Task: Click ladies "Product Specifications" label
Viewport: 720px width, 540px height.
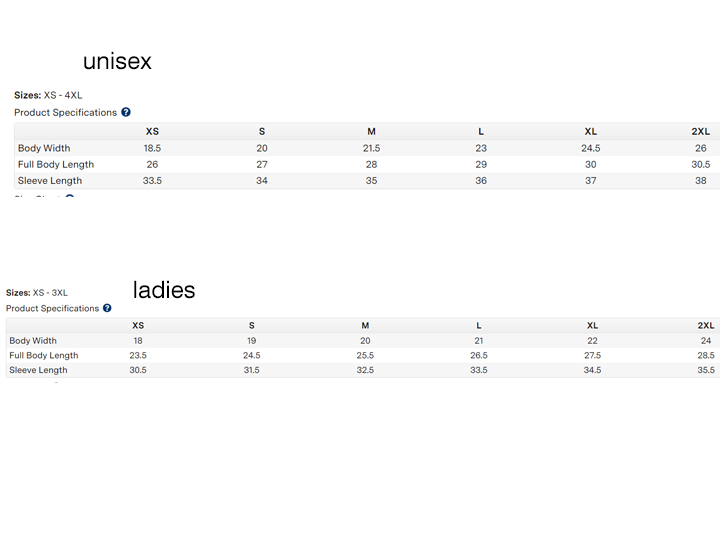Action: (x=53, y=309)
